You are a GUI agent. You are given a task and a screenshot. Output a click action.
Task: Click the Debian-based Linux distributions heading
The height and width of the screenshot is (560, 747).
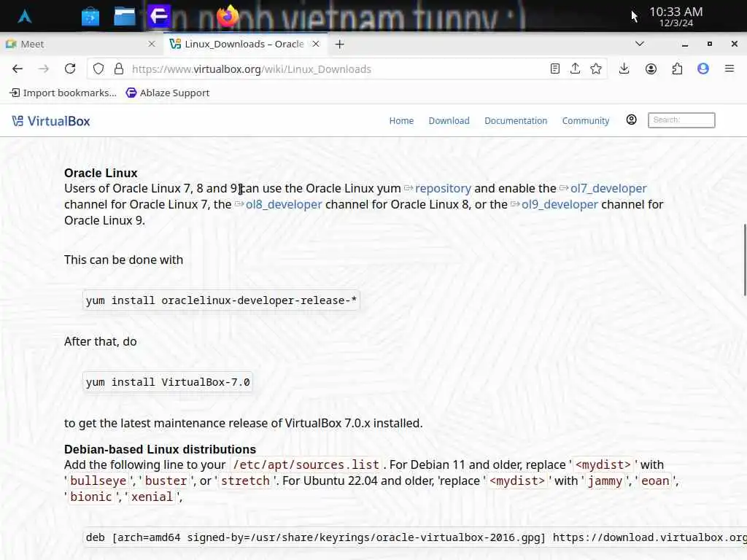pos(160,449)
